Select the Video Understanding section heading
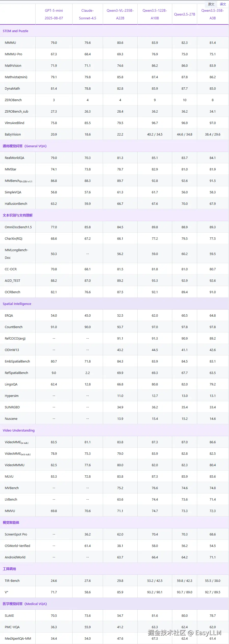Screen dimensions: 229x644 point(19,430)
